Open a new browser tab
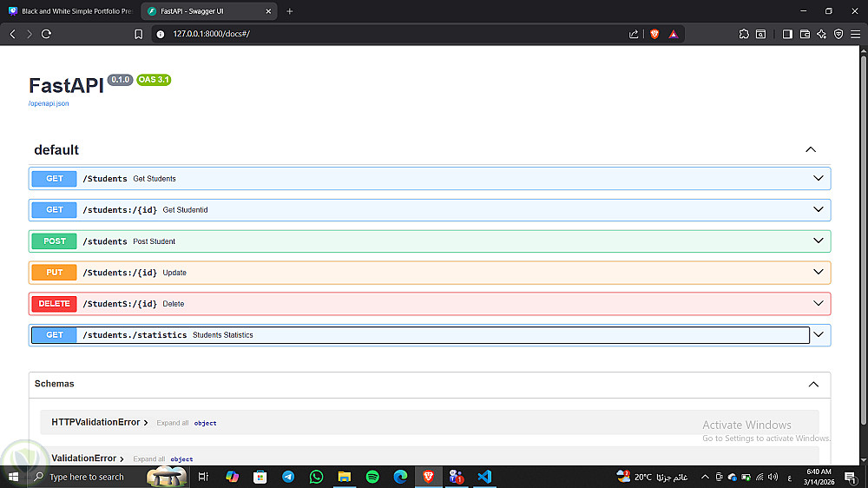This screenshot has width=868, height=488. [290, 11]
